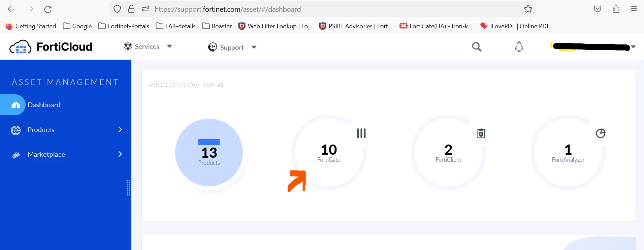Image resolution: width=644 pixels, height=250 pixels.
Task: Reload the page with the refresh icon
Action: click(x=48, y=9)
